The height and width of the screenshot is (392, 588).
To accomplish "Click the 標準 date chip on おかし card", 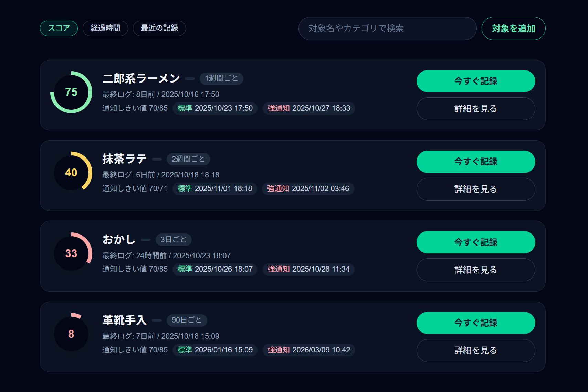I will point(215,269).
